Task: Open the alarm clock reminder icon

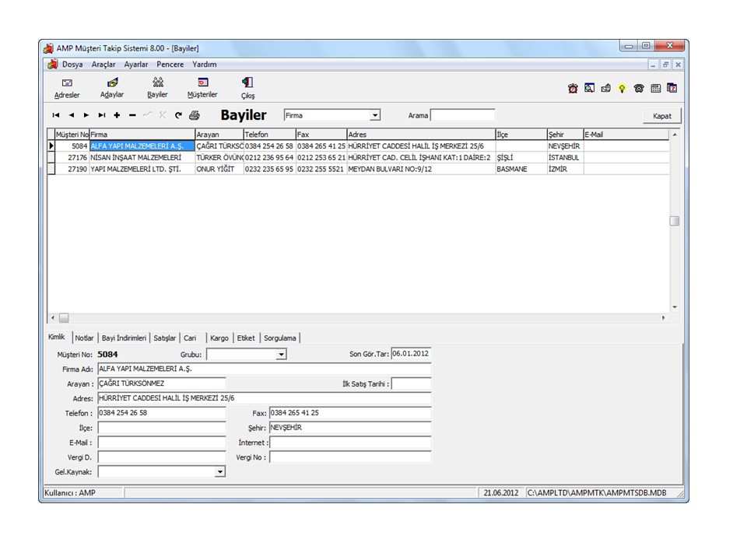Action: coord(573,88)
